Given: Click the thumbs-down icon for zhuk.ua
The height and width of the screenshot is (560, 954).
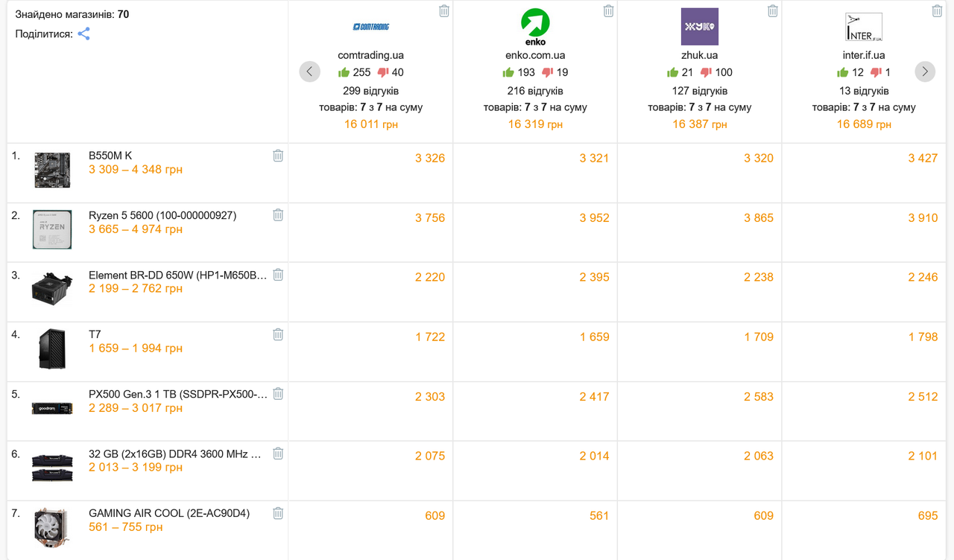Looking at the screenshot, I should pos(706,72).
